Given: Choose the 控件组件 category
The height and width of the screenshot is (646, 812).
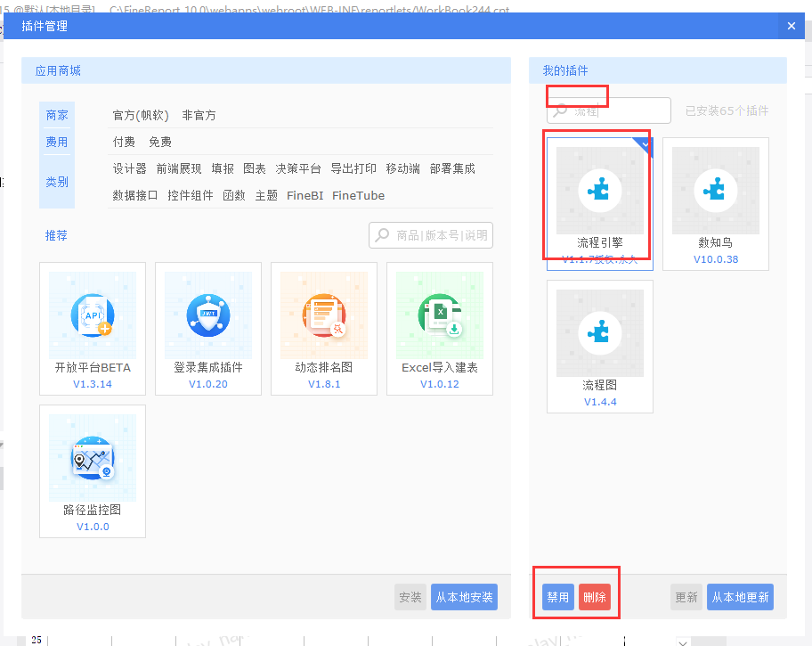Looking at the screenshot, I should click(190, 195).
